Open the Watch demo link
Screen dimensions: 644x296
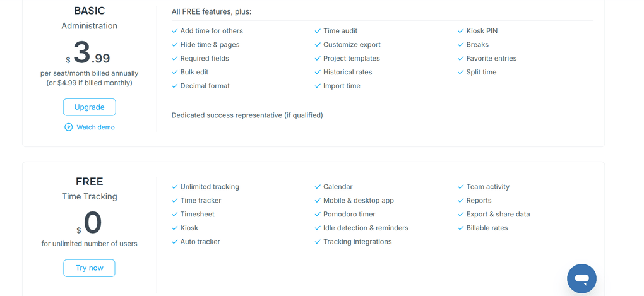(95, 127)
